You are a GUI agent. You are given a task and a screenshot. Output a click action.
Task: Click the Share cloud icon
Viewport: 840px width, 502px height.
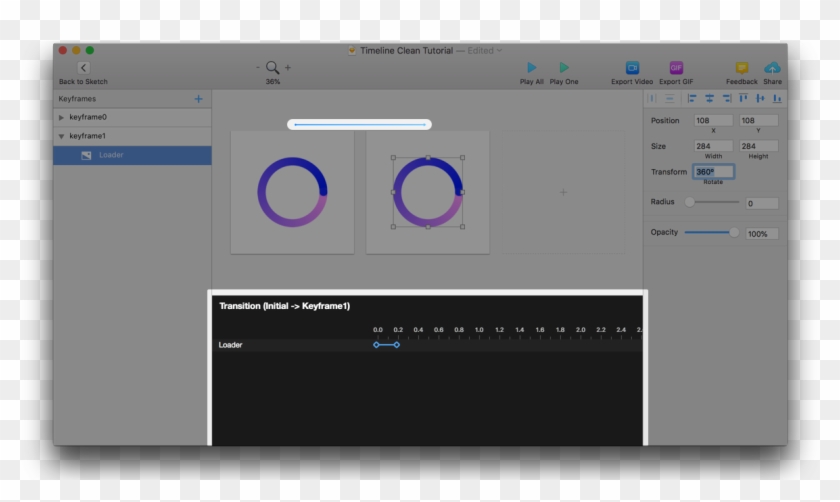(x=772, y=68)
